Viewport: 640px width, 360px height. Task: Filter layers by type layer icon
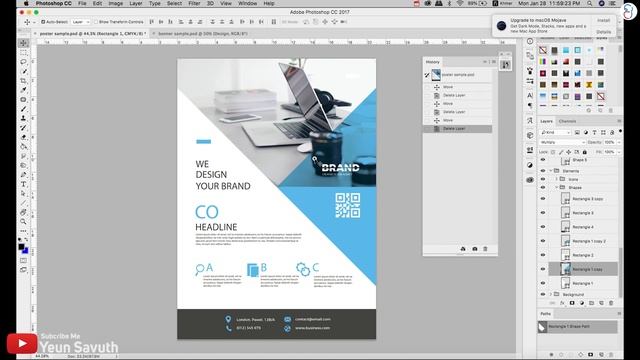tap(594, 133)
